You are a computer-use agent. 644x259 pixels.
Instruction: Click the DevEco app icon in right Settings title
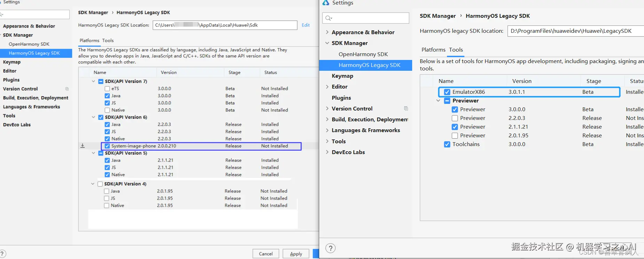326,3
